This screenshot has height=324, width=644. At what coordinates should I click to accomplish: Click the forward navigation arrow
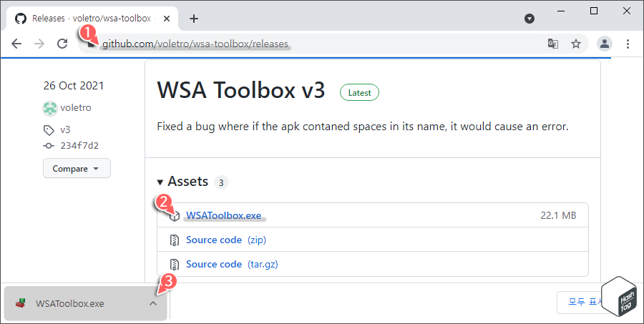(x=39, y=44)
